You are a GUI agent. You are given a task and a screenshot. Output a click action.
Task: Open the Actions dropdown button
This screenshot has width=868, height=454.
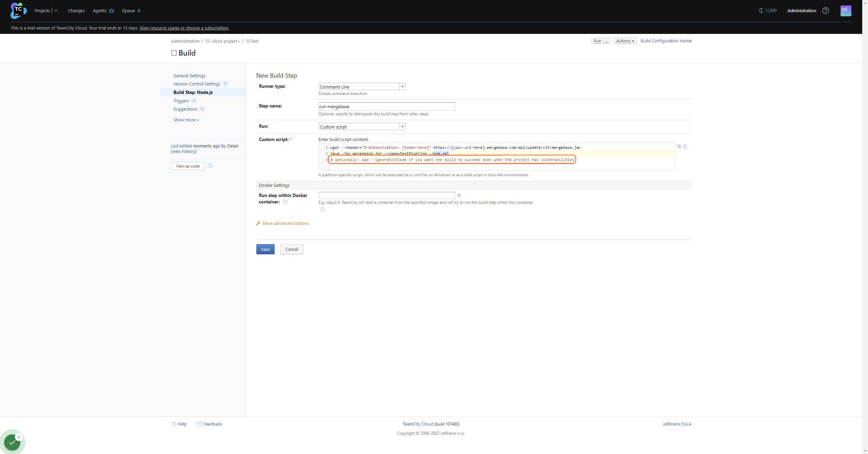point(625,41)
